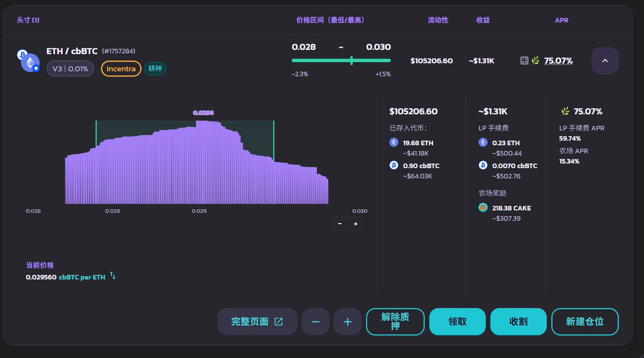Click the ETH token icon under 已存入代币

(392, 142)
